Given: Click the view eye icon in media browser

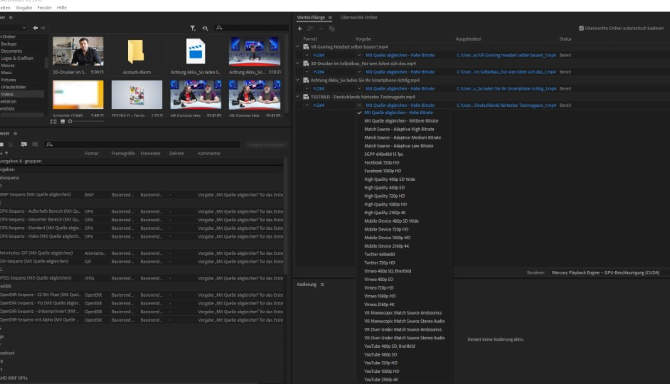Looking at the screenshot, I should pos(205,28).
